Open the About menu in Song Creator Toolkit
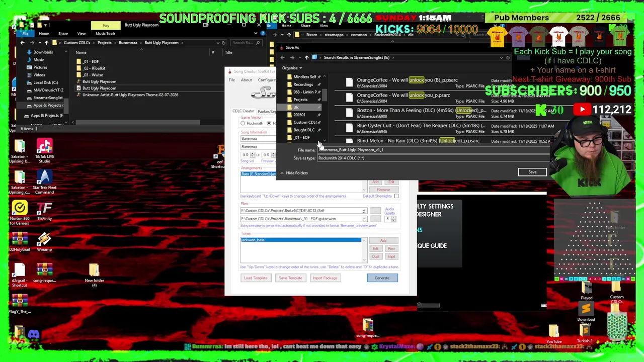Image resolution: width=644 pixels, height=362 pixels. pos(246,80)
